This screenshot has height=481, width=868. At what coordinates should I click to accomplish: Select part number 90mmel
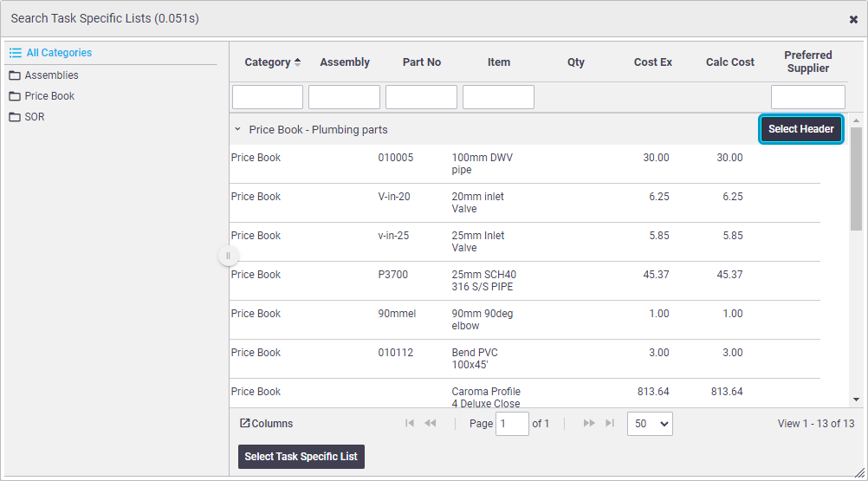coord(397,314)
